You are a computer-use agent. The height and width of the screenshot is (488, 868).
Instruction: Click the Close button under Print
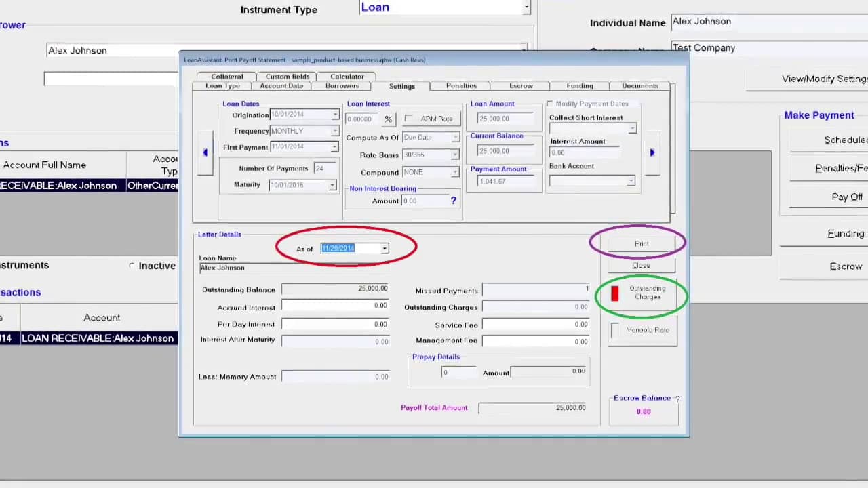pyautogui.click(x=641, y=265)
